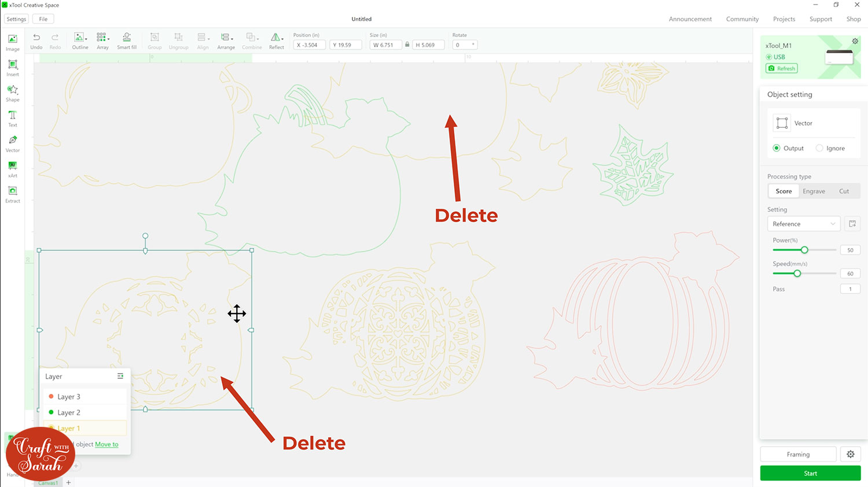Open the Combine options
Image resolution: width=868 pixels, height=487 pixels.
pos(252,41)
